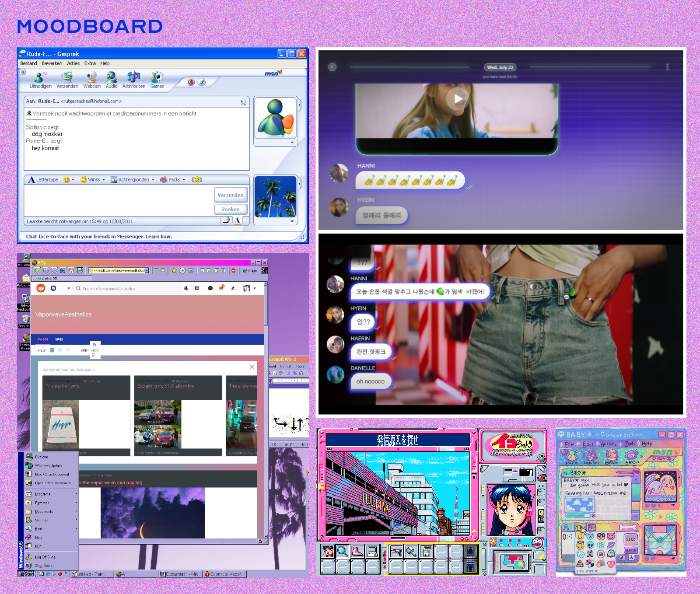Open the Acties menu in MSN Messenger

tap(73, 63)
